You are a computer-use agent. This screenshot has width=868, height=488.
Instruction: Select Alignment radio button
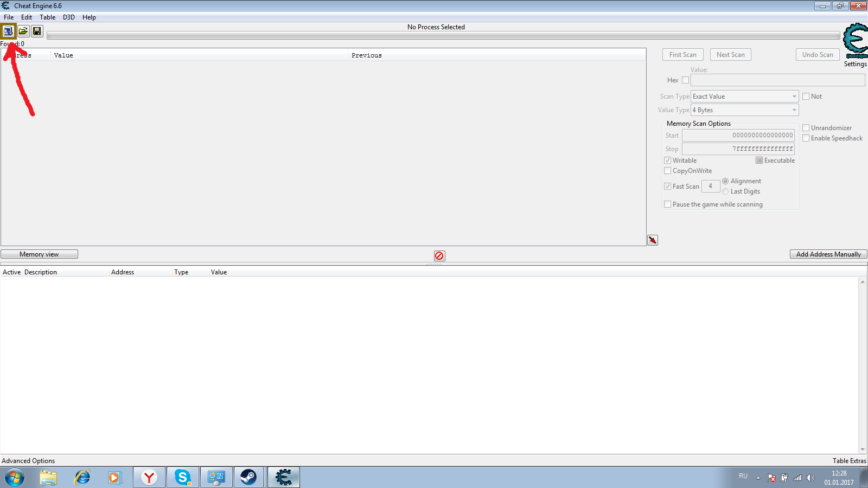[x=725, y=181]
